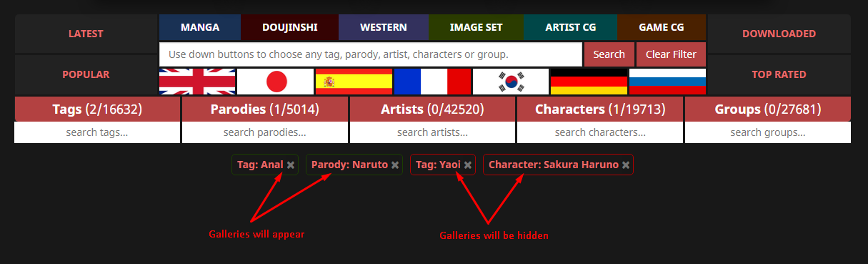Expand the Parodies filter panel
Image resolution: width=868 pixels, height=264 pixels.
265,109
